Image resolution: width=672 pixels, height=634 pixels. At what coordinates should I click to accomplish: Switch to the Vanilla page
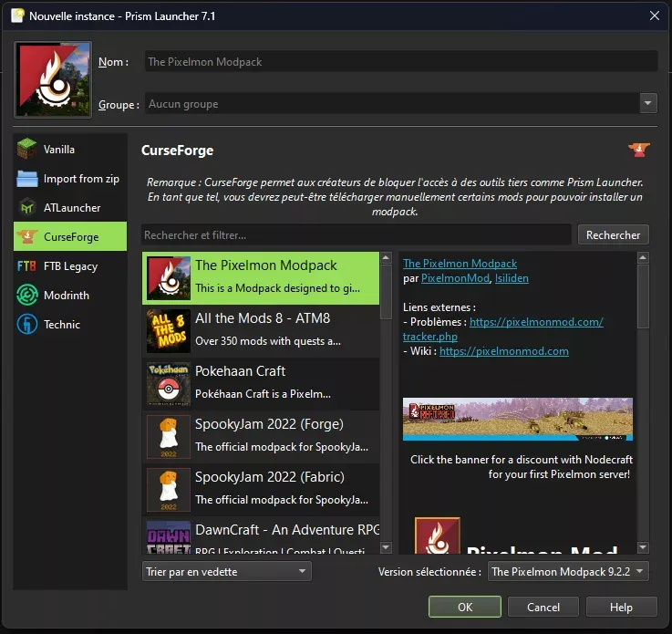point(70,150)
